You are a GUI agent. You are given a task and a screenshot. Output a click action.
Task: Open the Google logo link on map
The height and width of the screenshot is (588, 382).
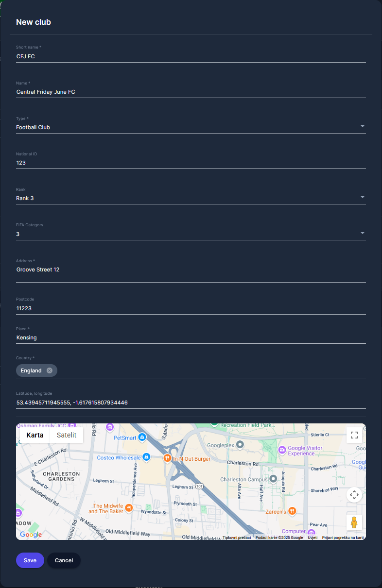(x=31, y=535)
